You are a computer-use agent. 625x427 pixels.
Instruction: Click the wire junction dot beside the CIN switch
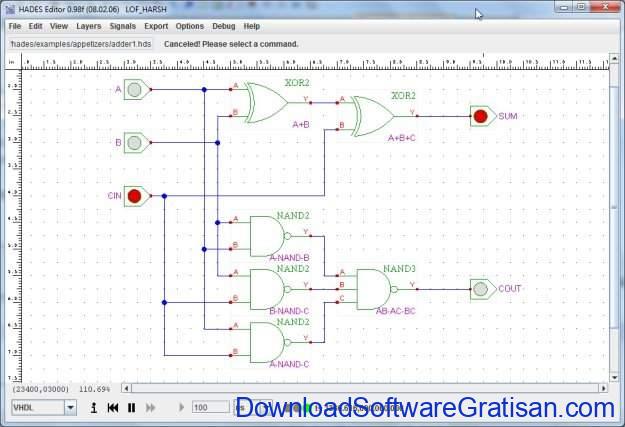click(x=164, y=196)
